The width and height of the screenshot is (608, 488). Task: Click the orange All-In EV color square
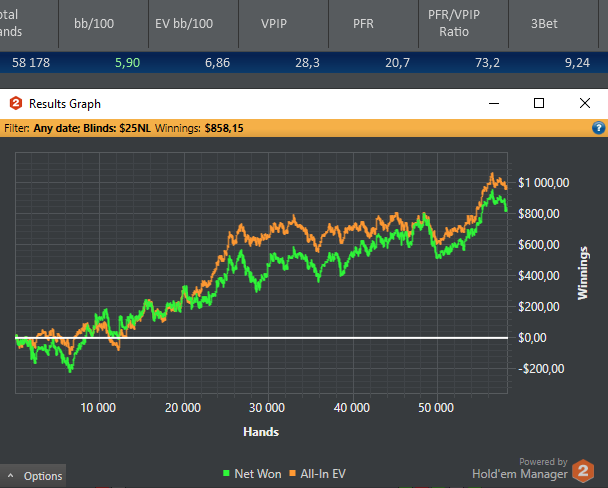291,474
